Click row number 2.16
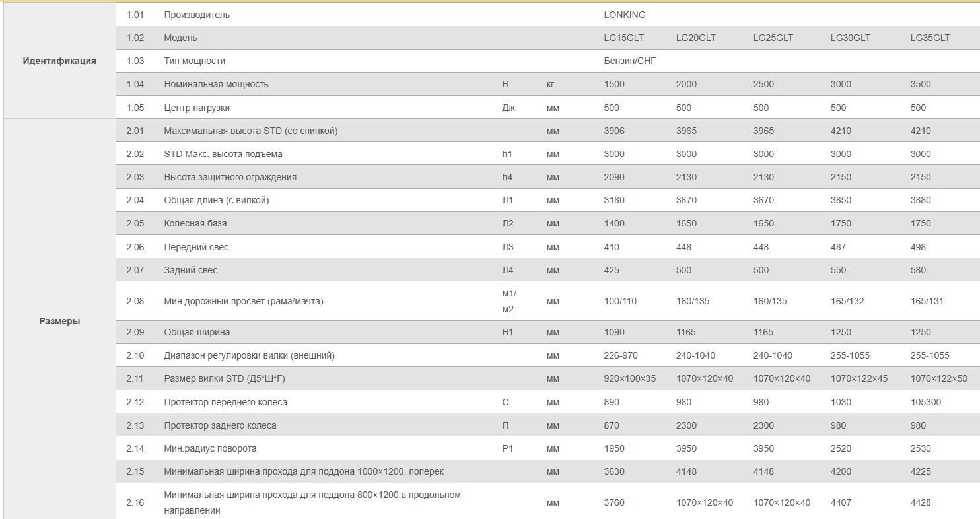The width and height of the screenshot is (980, 519). pos(135,502)
